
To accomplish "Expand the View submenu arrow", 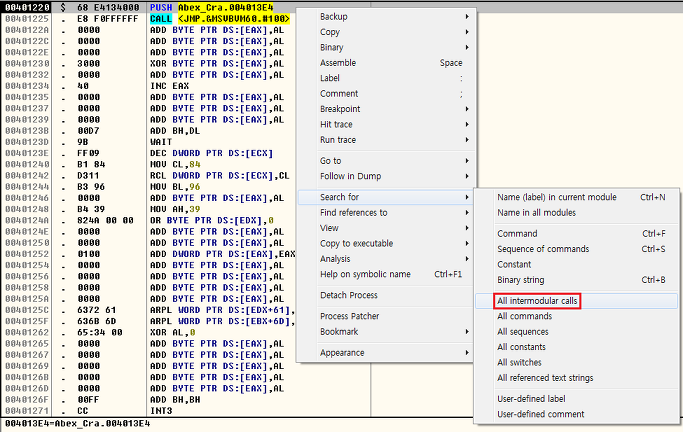I will 467,228.
